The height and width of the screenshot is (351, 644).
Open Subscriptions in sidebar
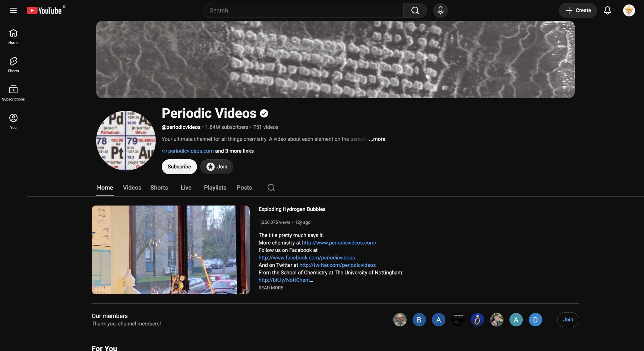pyautogui.click(x=13, y=93)
